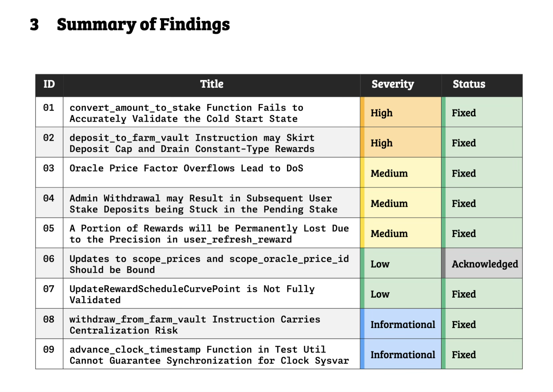Select the convert_amount_to_stake finding title
This screenshot has height=392, width=553.
pyautogui.click(x=186, y=113)
